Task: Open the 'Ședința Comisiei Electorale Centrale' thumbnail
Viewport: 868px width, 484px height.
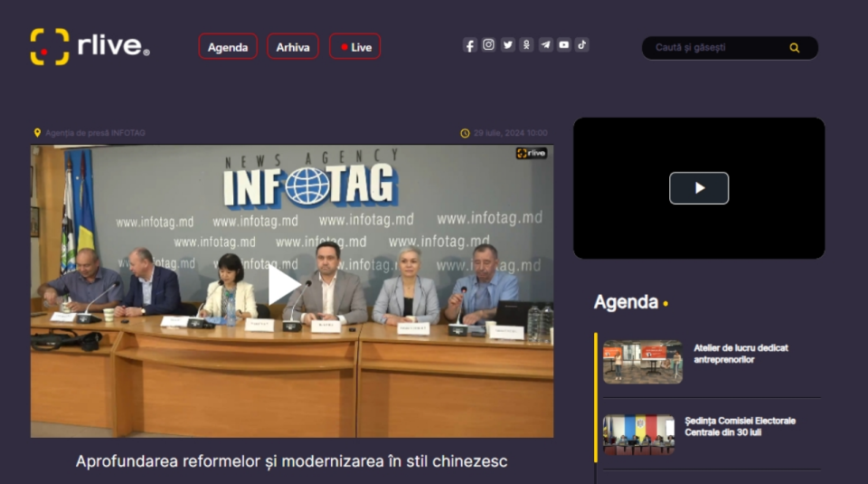Action: [639, 435]
